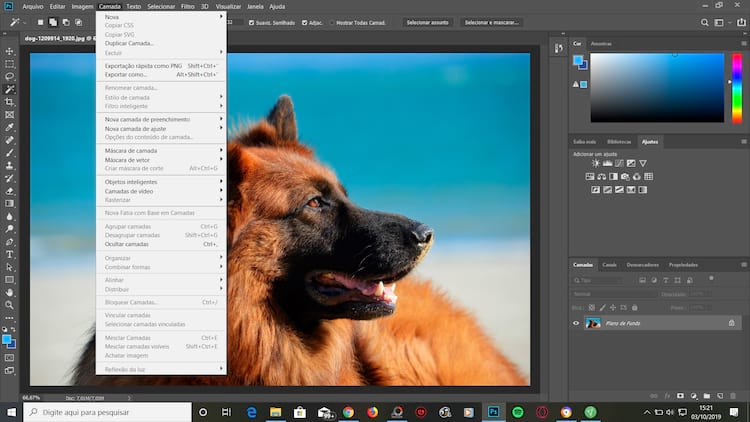Switch to the Bibliotecas tab
750x422 pixels.
click(x=619, y=142)
